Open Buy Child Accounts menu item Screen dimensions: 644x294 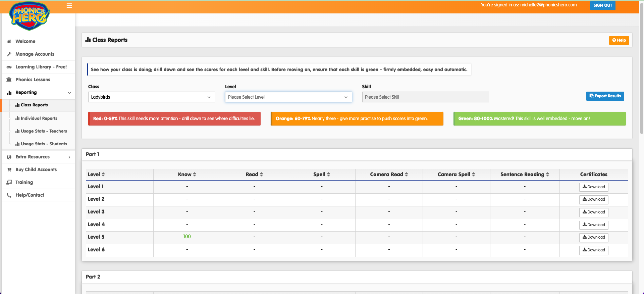coord(38,169)
